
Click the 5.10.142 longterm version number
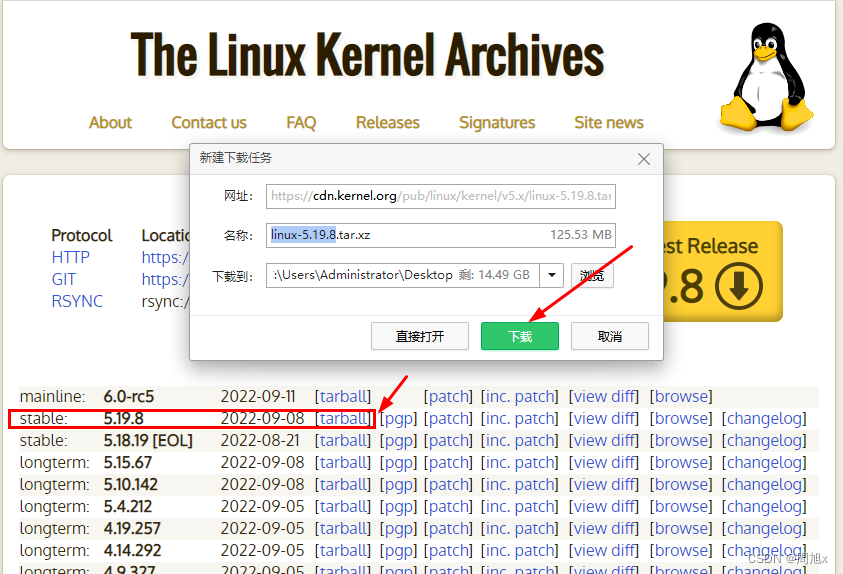(x=131, y=485)
